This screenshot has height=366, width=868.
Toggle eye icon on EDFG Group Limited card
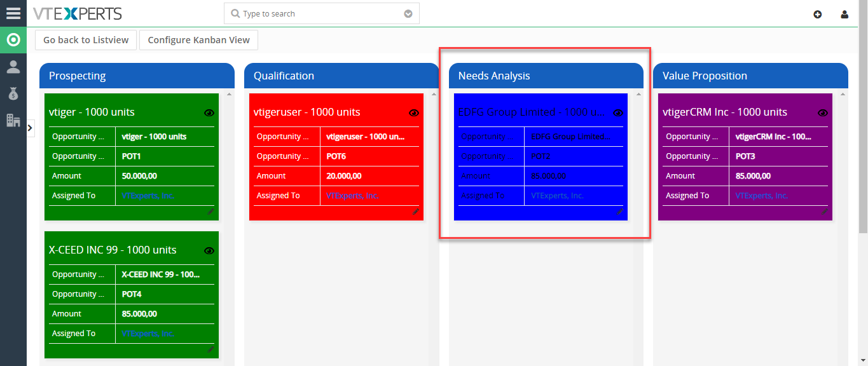pos(618,112)
